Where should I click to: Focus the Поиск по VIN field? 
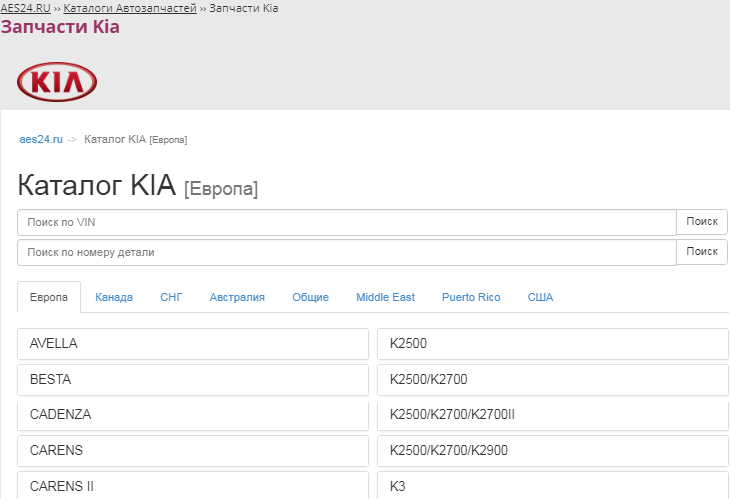(x=346, y=222)
